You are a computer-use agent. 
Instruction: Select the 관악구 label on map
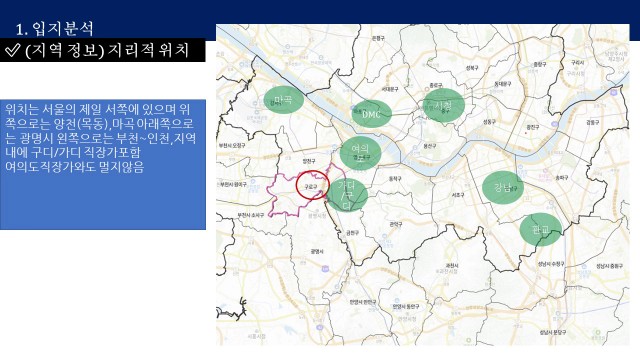[x=395, y=224]
